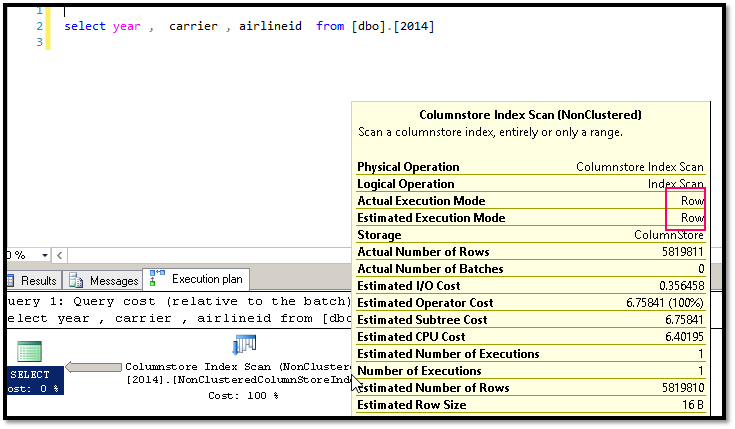
Task: Click the Number of Executions row
Action: click(530, 371)
